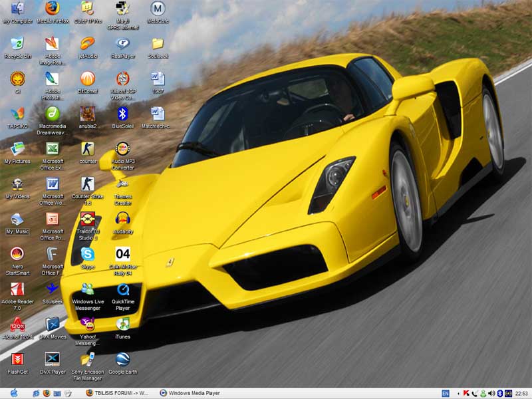Select the DivX Player desktop icon
The image size is (532, 399).
tap(53, 363)
